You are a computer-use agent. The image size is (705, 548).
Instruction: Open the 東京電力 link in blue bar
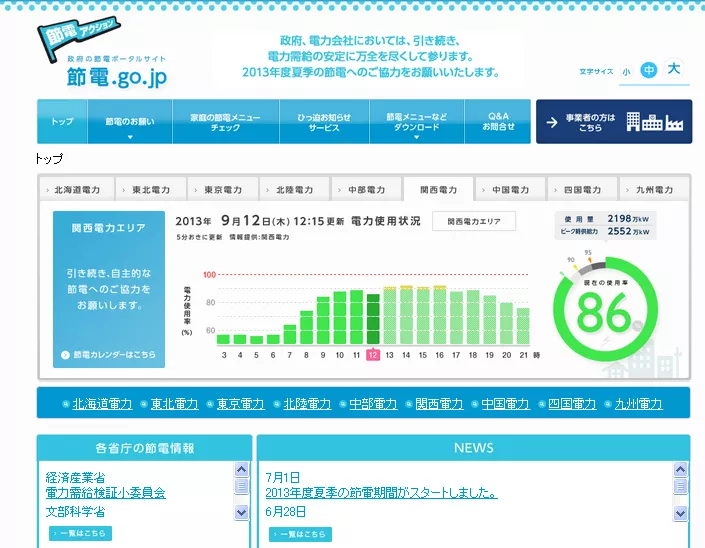point(241,404)
